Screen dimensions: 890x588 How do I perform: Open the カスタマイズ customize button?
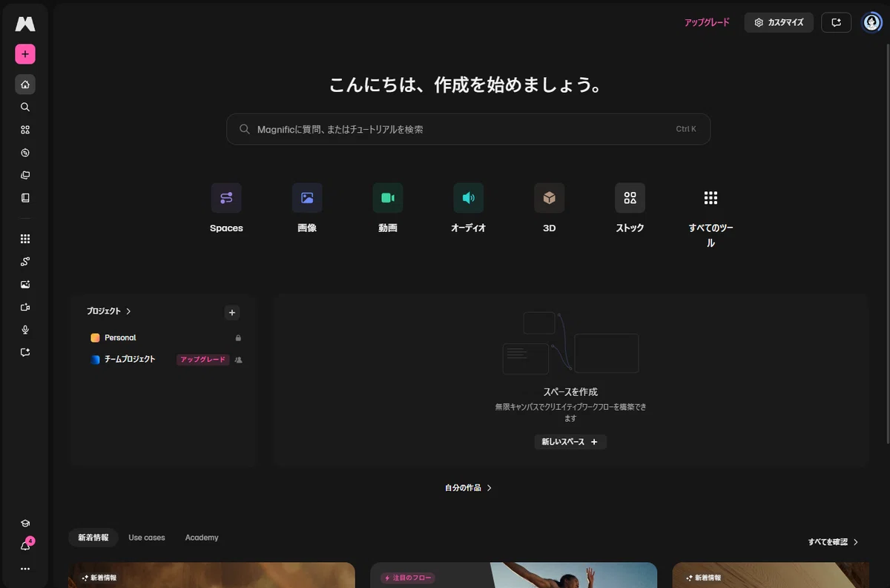[x=779, y=22]
